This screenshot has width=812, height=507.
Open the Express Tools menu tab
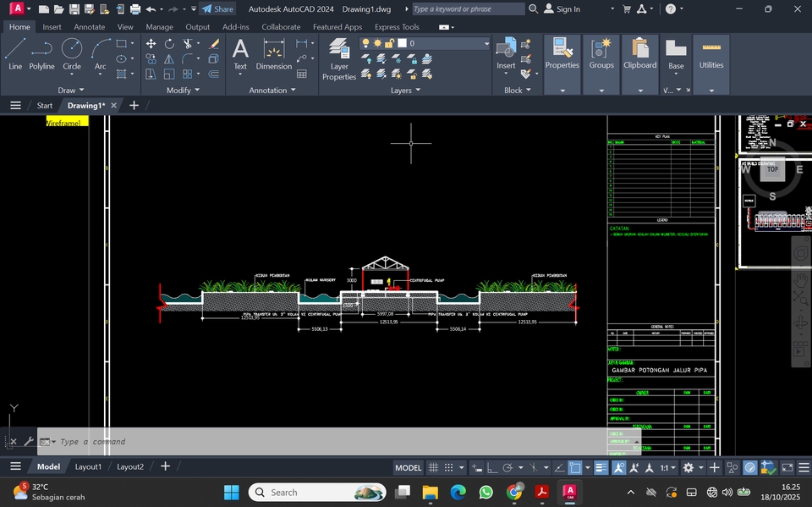tap(397, 26)
